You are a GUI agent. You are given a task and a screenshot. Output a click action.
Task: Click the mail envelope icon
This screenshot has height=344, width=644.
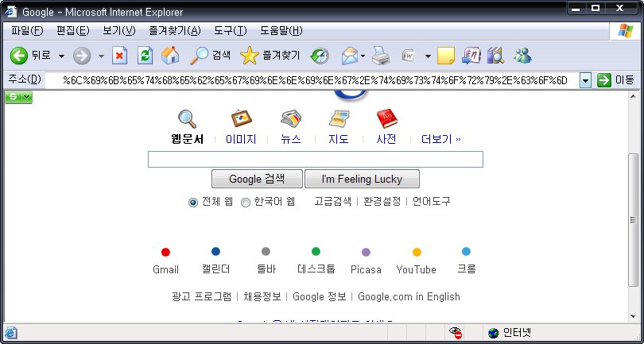point(349,56)
